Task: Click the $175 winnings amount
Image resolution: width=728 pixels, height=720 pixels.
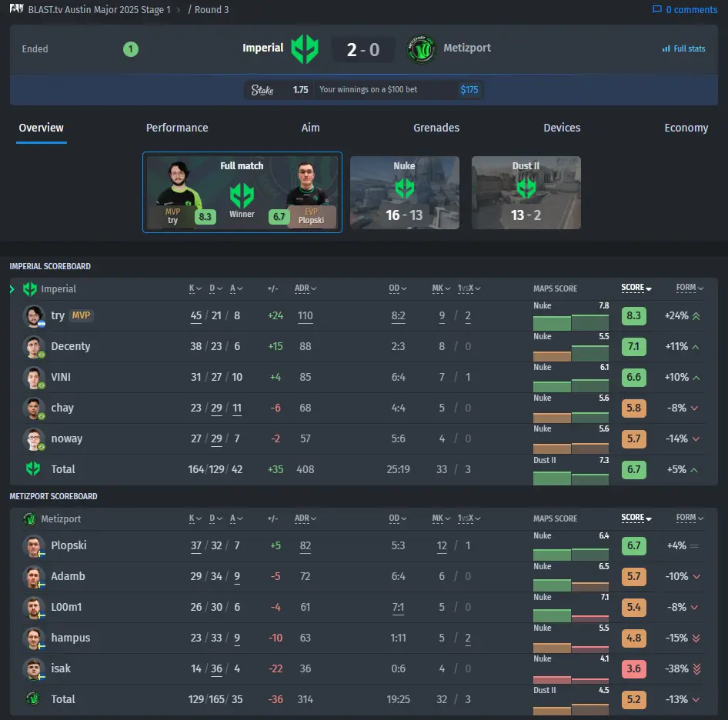Action: coord(469,89)
